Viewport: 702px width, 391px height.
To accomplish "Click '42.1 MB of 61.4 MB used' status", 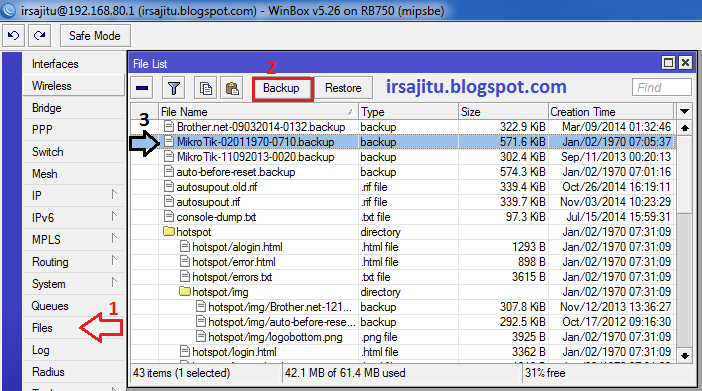I will coord(345,373).
